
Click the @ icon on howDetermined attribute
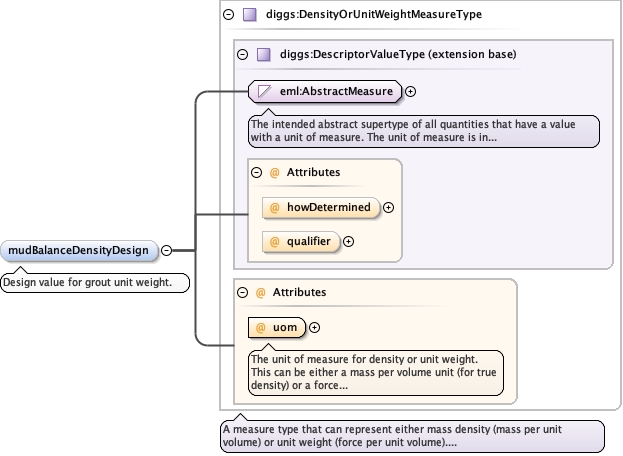274,208
